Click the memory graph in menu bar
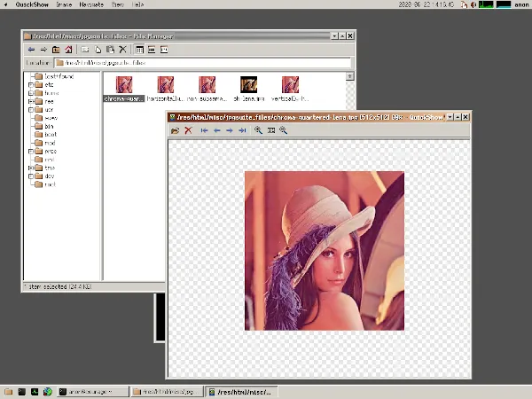Screen dimensions: 532x399 point(504,4)
